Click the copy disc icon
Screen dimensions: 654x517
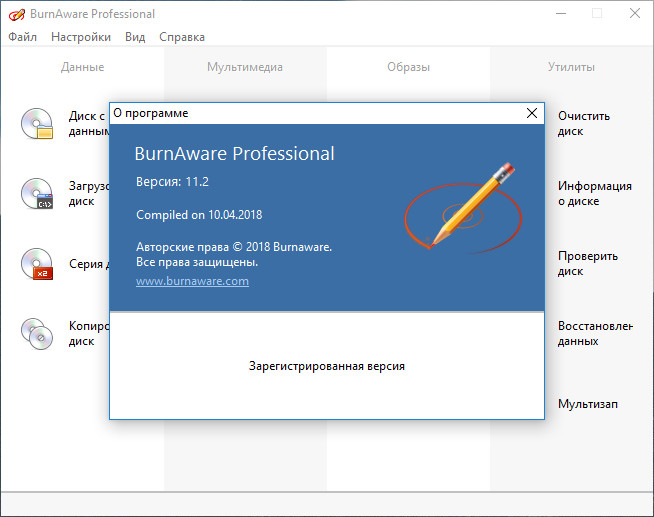click(36, 334)
